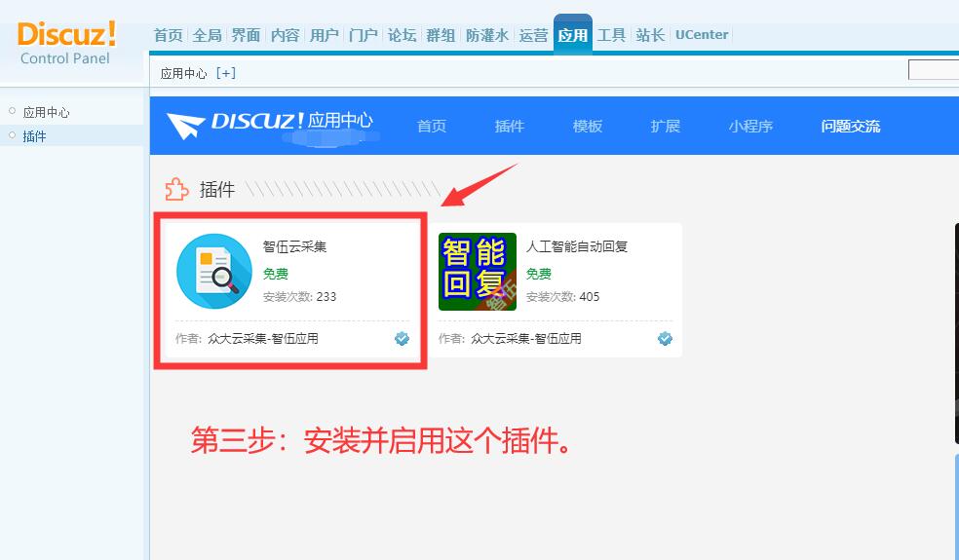This screenshot has width=959, height=560.
Task: Open the 界面 top menu
Action: (246, 35)
